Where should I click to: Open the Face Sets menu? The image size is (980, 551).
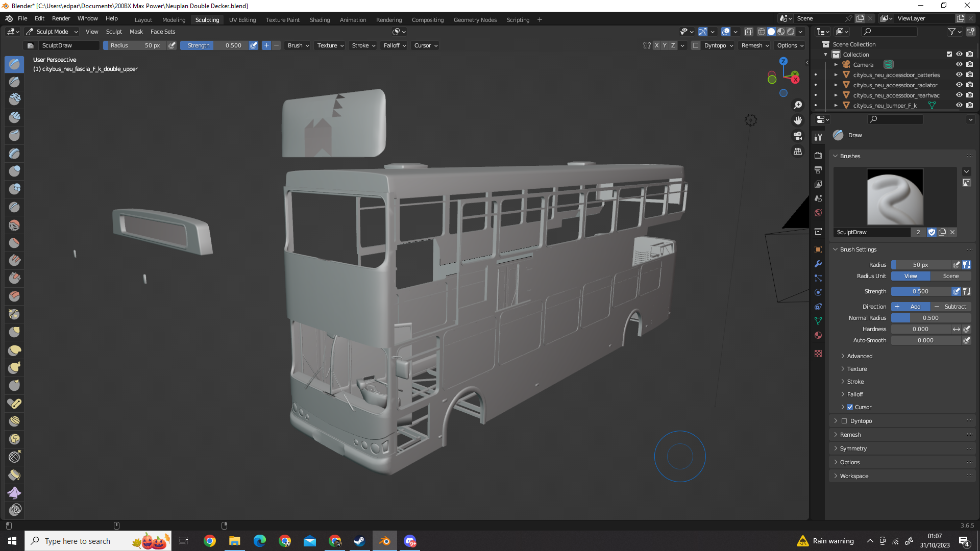(163, 32)
